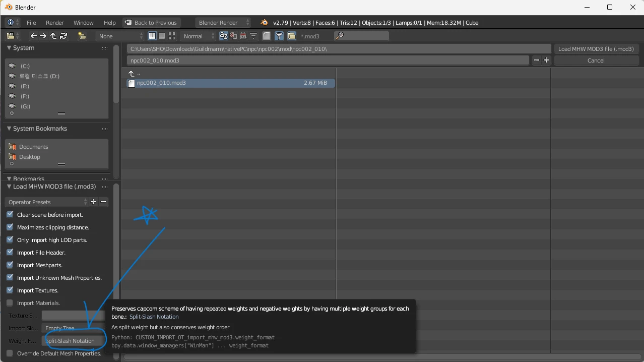644x362 pixels.
Task: Click the npc002_010.mod3 filename field
Action: tap(328, 61)
